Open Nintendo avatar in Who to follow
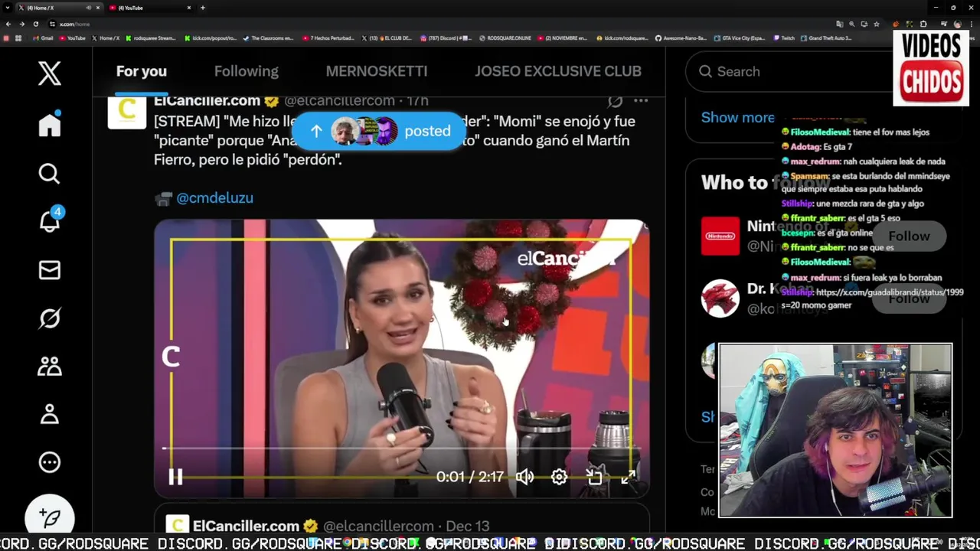Screen dimensions: 980x551 pos(720,236)
